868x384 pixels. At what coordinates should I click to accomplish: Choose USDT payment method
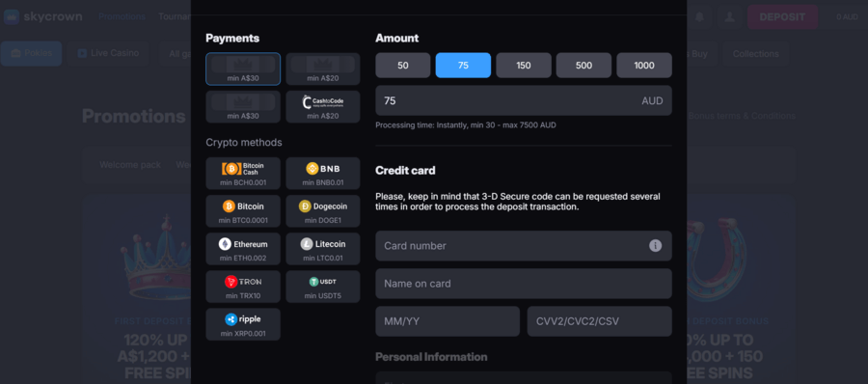323,287
